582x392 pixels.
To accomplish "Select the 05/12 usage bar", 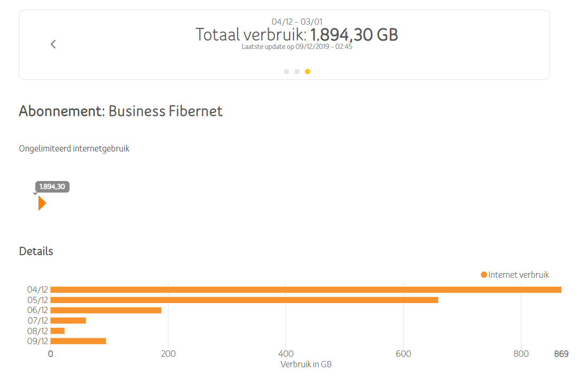I will pyautogui.click(x=244, y=300).
